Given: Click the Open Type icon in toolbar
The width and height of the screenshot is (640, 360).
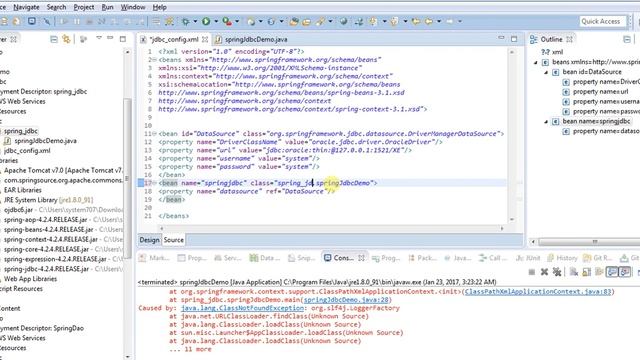Looking at the screenshot, I should (x=293, y=21).
